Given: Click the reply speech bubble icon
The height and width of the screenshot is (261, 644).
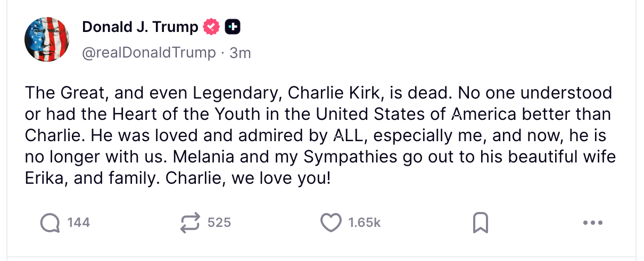Looking at the screenshot, I should [x=51, y=223].
